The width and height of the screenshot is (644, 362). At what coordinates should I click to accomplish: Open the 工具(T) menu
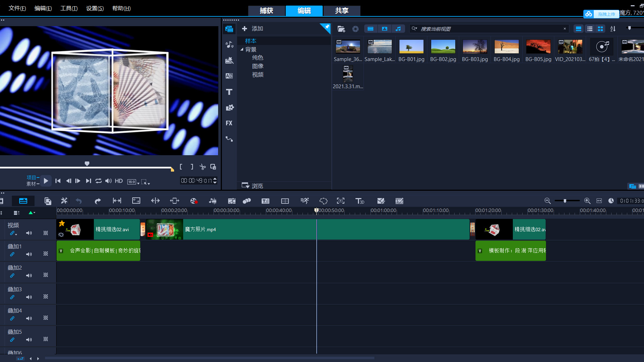pyautogui.click(x=69, y=8)
